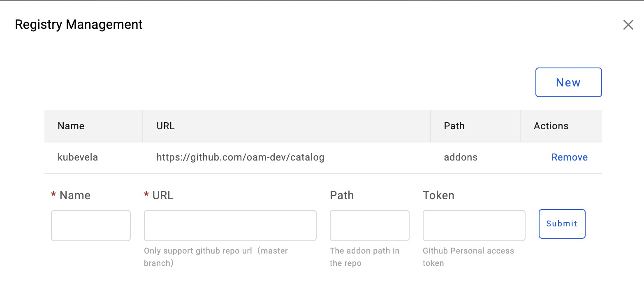644x298 pixels.
Task: Click the URL column header
Action: 166,126
